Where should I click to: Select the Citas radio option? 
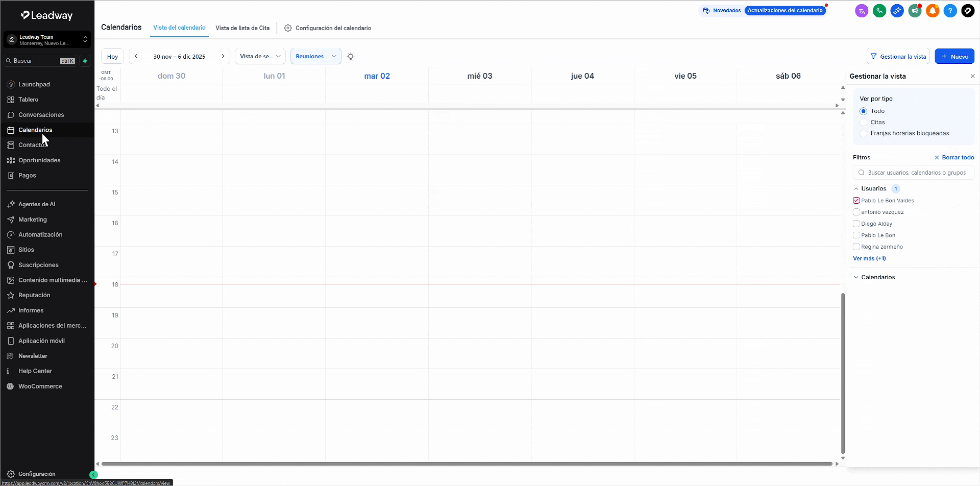[864, 123]
